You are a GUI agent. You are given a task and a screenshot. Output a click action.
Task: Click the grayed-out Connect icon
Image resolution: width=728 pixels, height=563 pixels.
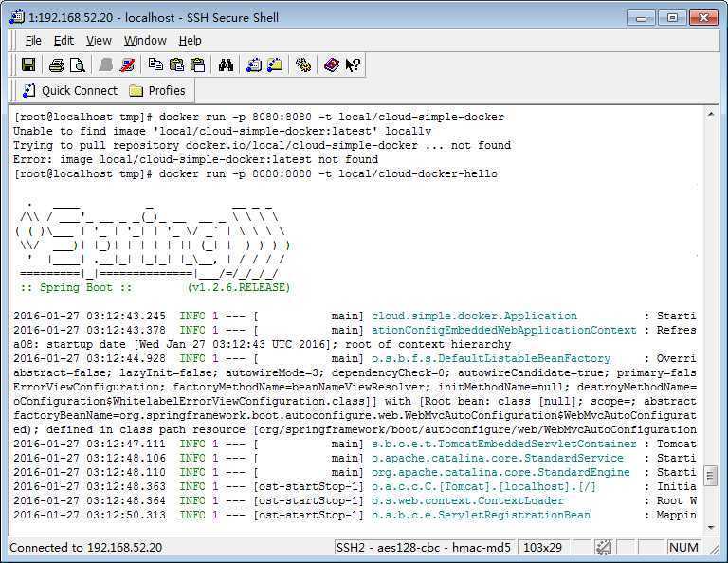(x=106, y=64)
